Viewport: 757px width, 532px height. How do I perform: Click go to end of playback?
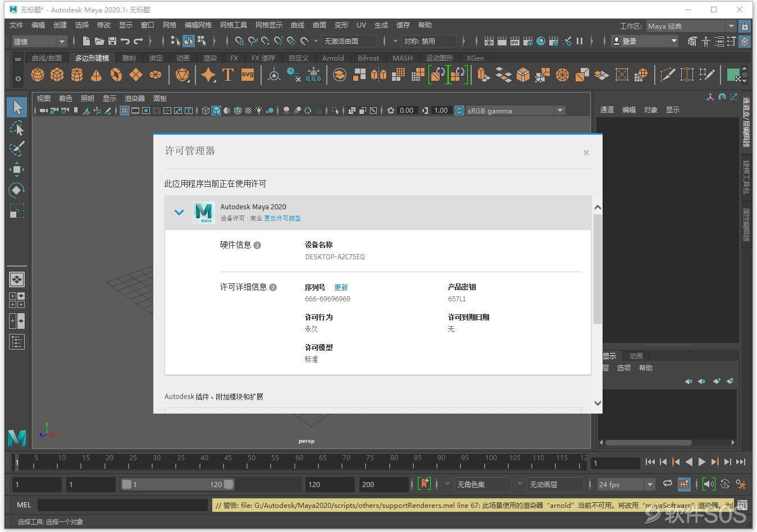tap(741, 462)
